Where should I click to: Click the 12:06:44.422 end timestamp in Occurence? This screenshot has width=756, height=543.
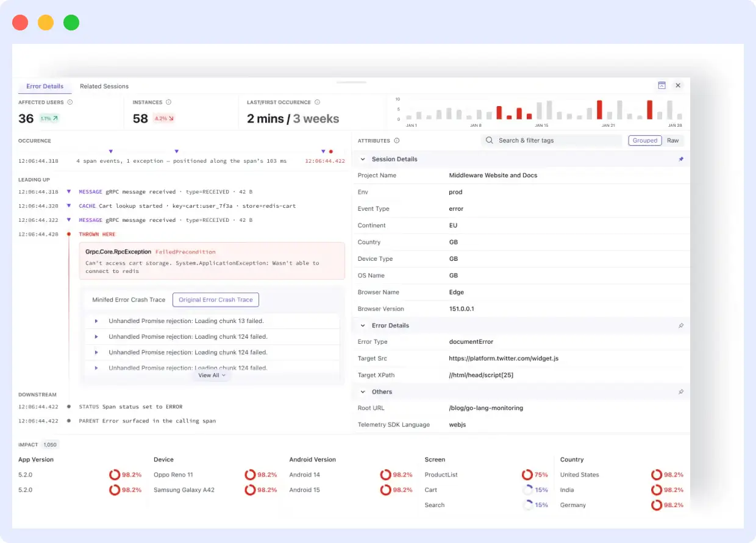[325, 161]
